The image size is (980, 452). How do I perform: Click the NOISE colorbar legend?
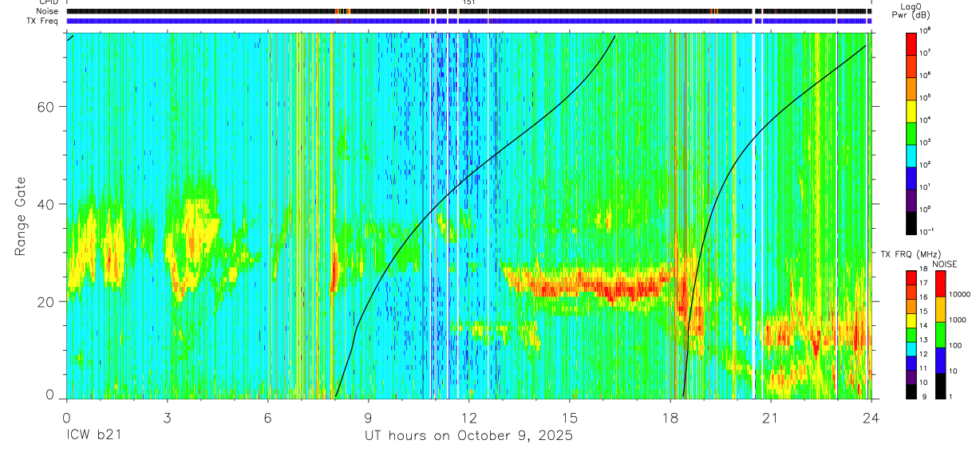coord(942,335)
